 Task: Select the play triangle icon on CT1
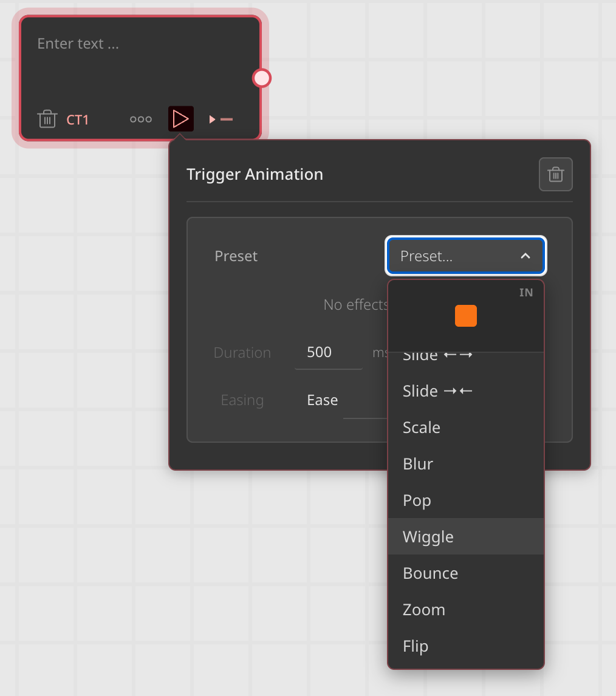click(x=180, y=118)
